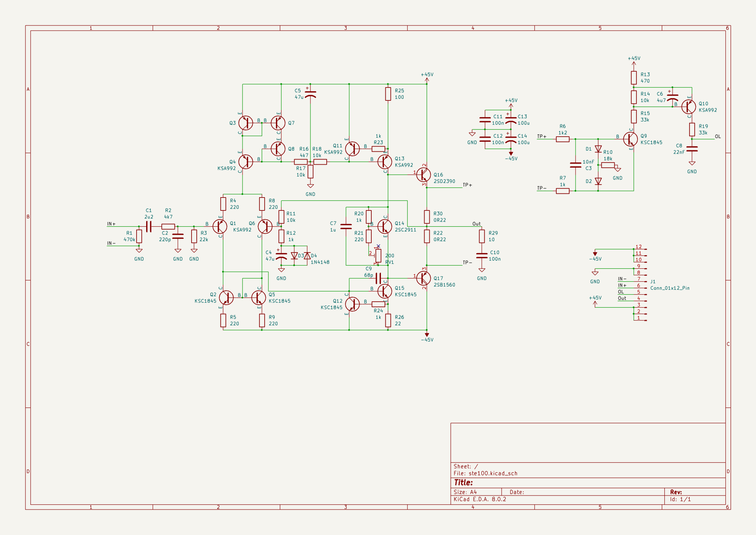Select the Q6 transistor symbol

(265, 226)
